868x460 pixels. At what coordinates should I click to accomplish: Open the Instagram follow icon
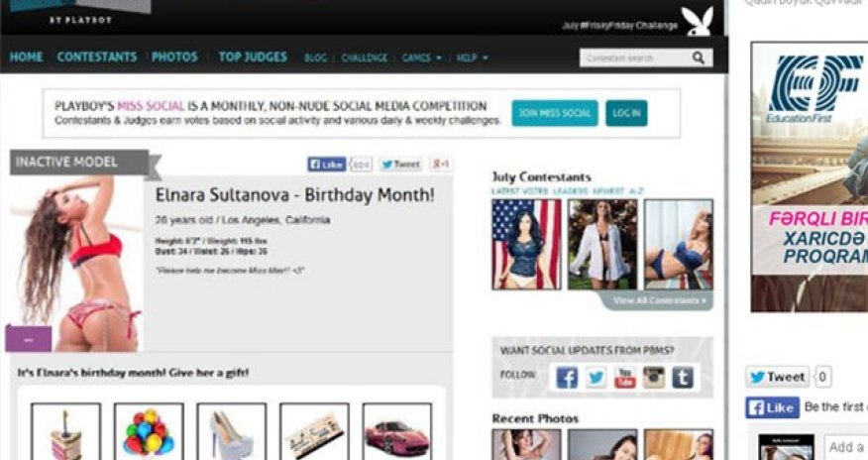pyautogui.click(x=653, y=378)
